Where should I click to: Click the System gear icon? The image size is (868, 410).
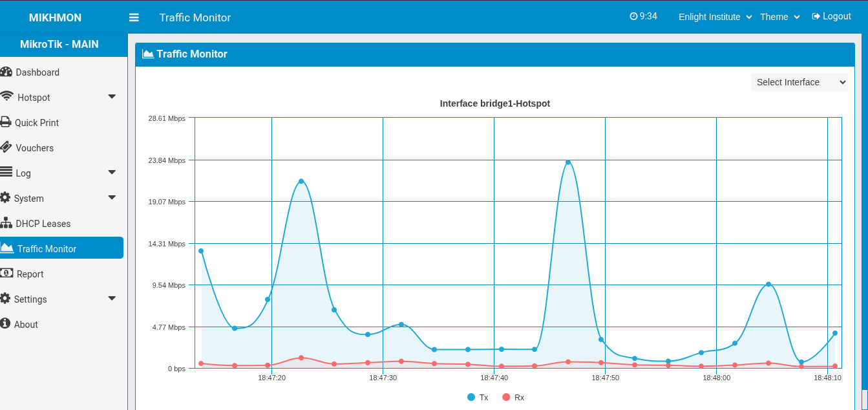tap(5, 197)
